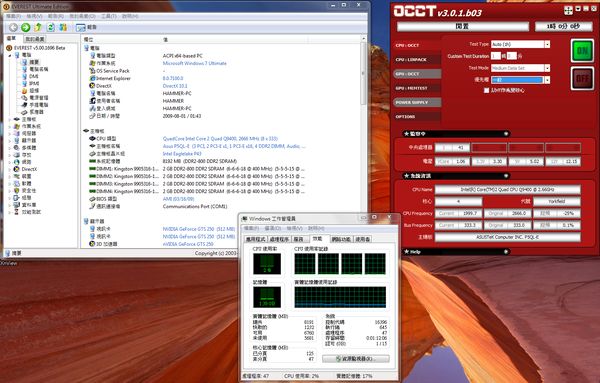Viewport: 600px width, 383px height.
Task: Open the View (V) menu in EVEREST
Action: pos(34,16)
